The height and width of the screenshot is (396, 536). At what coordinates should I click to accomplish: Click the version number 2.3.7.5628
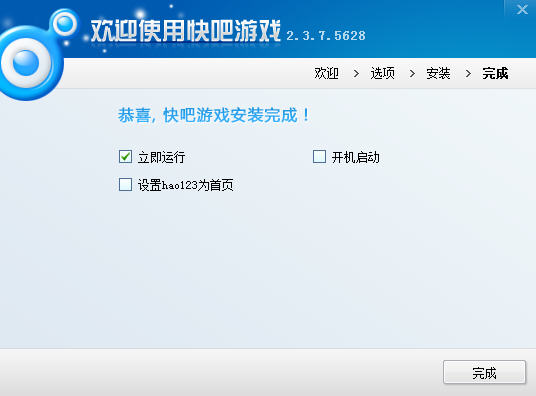(x=326, y=36)
